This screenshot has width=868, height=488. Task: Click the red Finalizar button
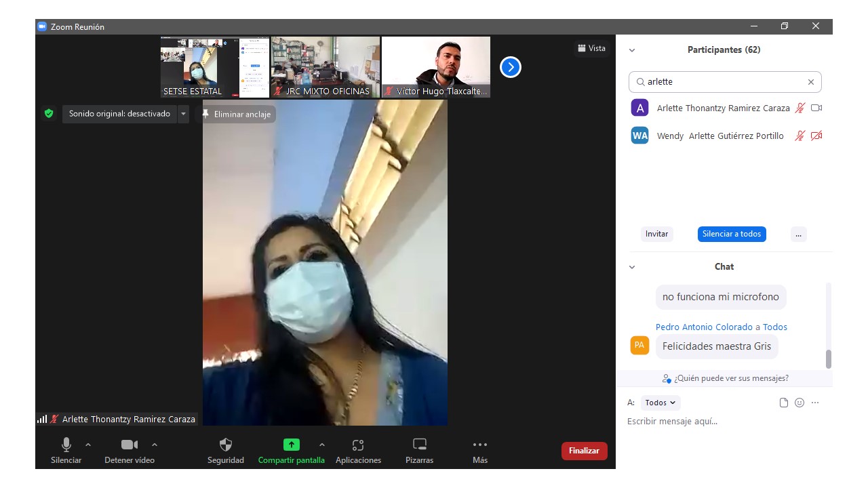tap(584, 451)
